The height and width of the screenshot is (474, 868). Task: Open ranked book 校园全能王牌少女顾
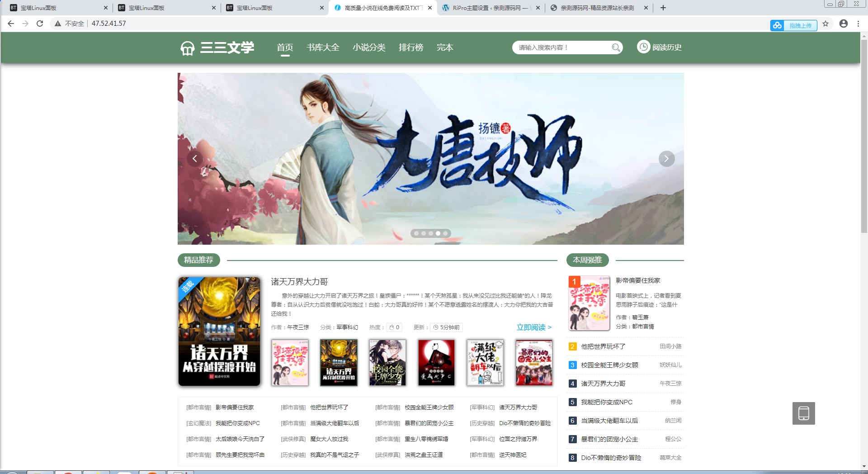tap(609, 365)
